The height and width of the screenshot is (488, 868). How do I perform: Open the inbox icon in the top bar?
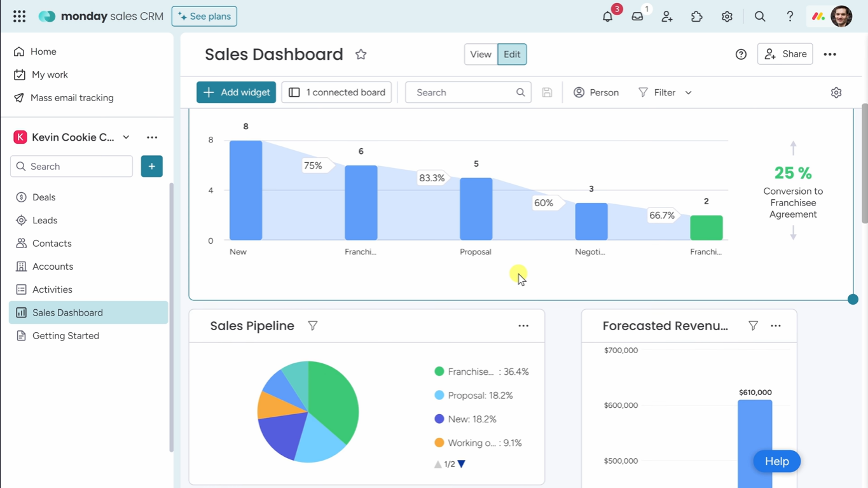click(637, 16)
